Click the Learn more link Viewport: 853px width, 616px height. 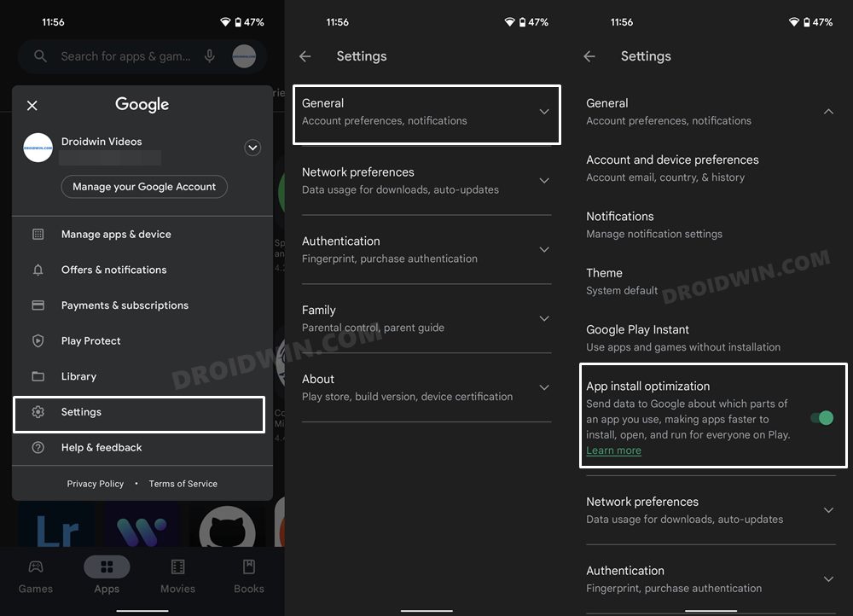coord(613,450)
